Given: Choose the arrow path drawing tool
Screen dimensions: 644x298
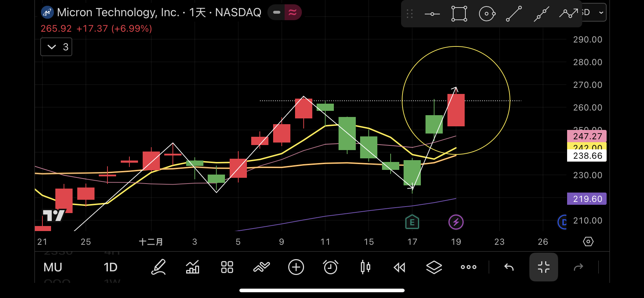Looking at the screenshot, I should [x=569, y=14].
